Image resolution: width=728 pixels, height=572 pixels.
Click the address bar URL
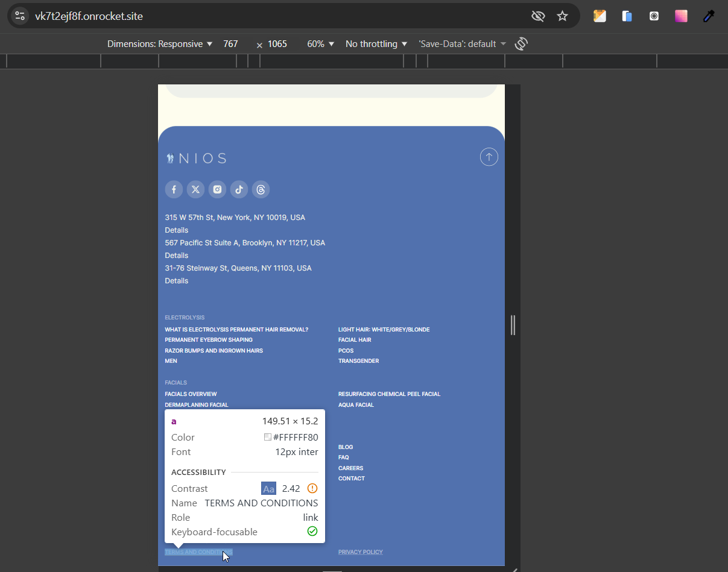pos(89,16)
